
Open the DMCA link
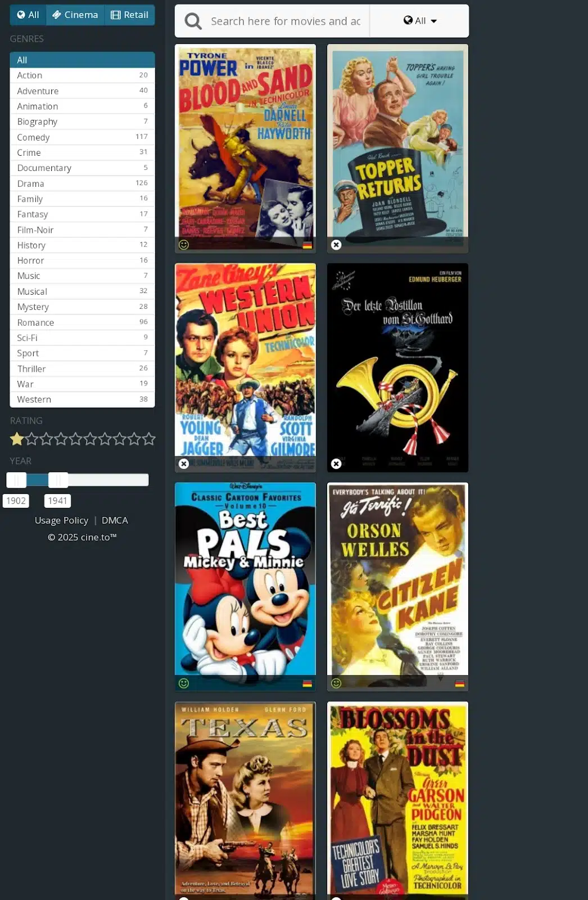tap(115, 520)
